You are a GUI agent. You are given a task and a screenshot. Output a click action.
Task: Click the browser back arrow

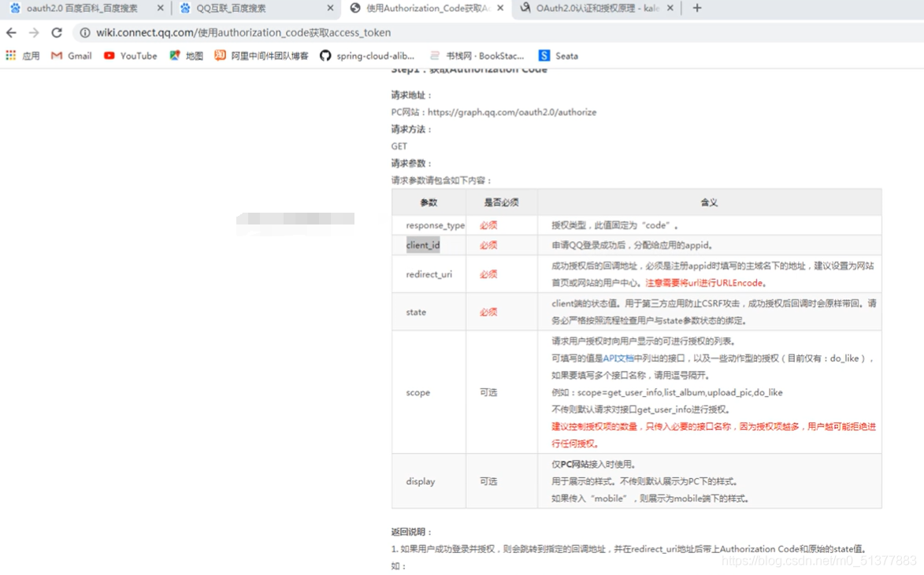tap(11, 32)
